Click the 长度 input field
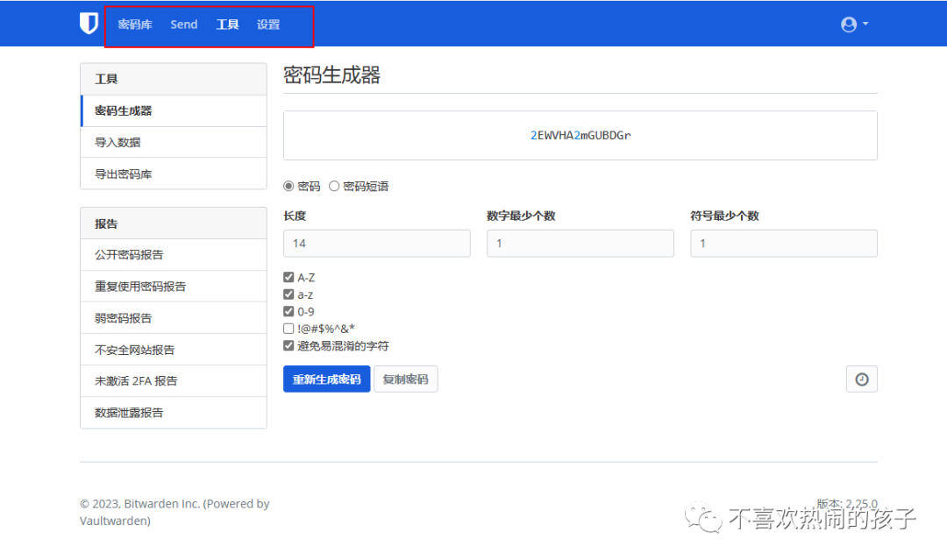947x560 pixels. tap(376, 243)
